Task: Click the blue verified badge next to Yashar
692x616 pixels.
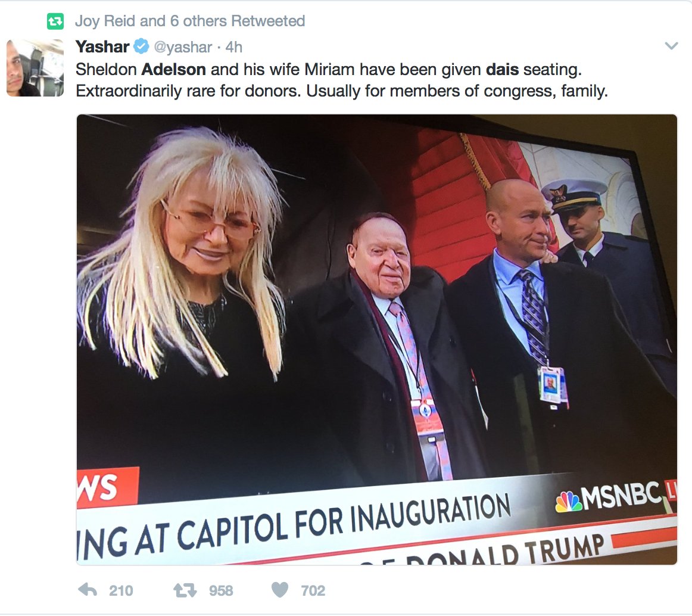Action: 141,46
